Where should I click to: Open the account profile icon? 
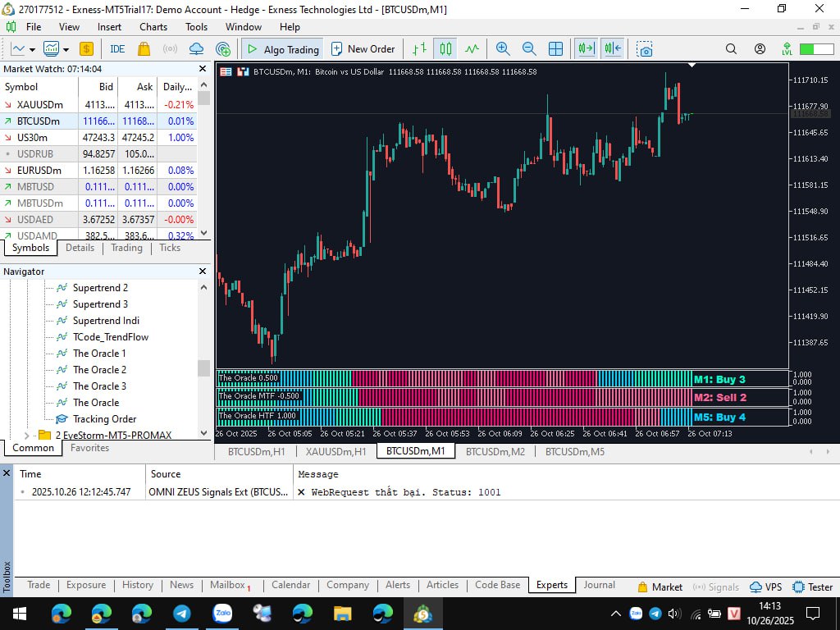coord(760,48)
